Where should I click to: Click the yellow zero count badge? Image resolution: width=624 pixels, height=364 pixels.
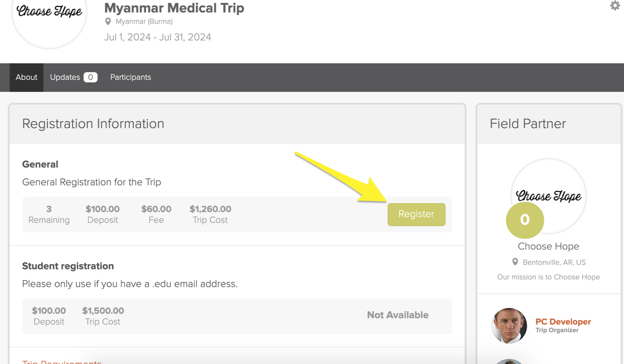525,220
